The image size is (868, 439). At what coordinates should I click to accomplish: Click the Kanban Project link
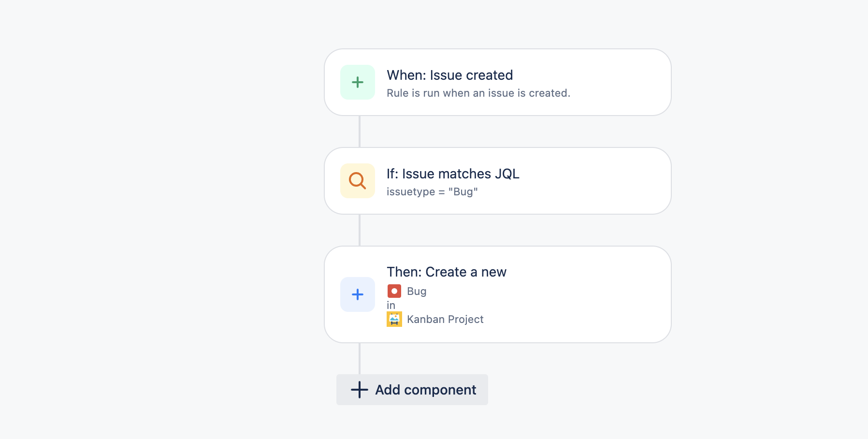[x=445, y=319]
